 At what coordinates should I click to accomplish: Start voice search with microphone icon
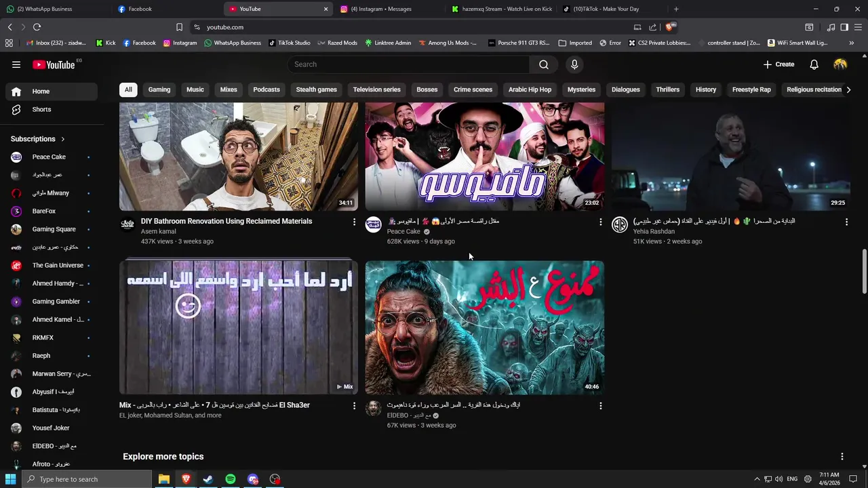tap(574, 64)
